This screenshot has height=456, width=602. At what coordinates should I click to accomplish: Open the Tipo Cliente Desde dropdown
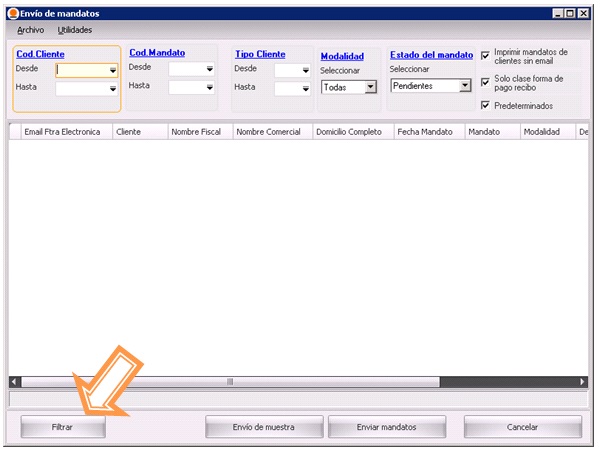point(305,71)
